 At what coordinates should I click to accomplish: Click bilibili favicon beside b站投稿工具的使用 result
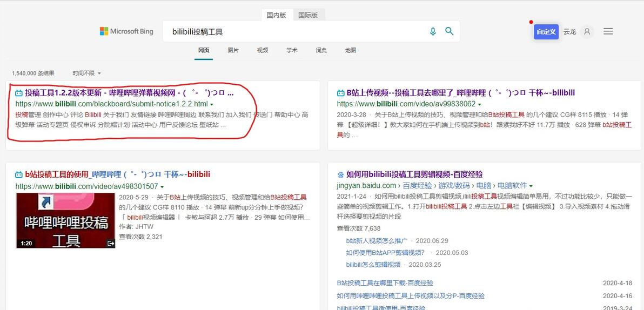click(19, 174)
